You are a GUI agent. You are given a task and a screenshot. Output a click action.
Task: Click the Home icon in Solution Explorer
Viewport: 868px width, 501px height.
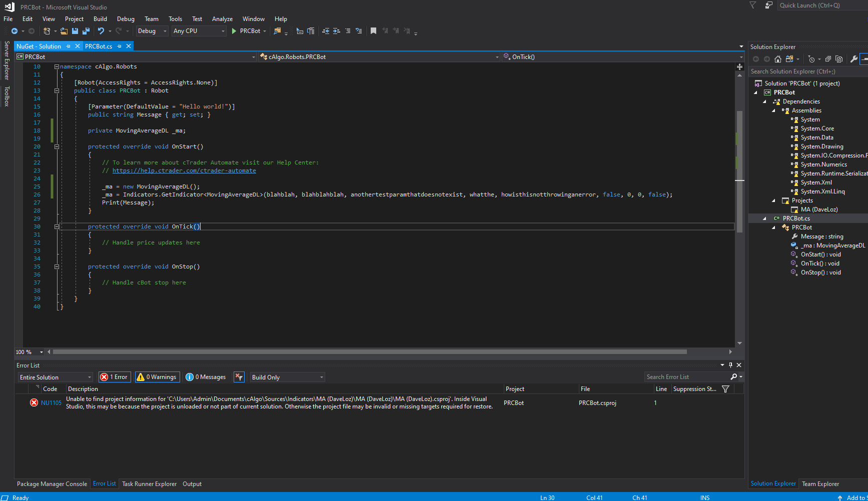(x=778, y=59)
